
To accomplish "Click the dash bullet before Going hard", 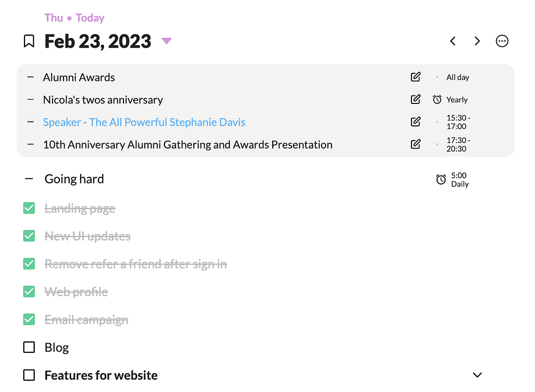I will pos(29,179).
